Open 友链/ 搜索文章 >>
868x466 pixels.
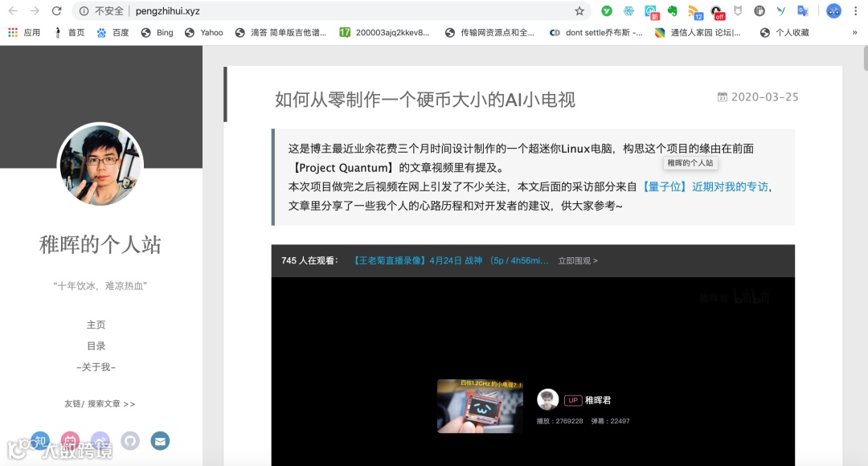point(100,404)
